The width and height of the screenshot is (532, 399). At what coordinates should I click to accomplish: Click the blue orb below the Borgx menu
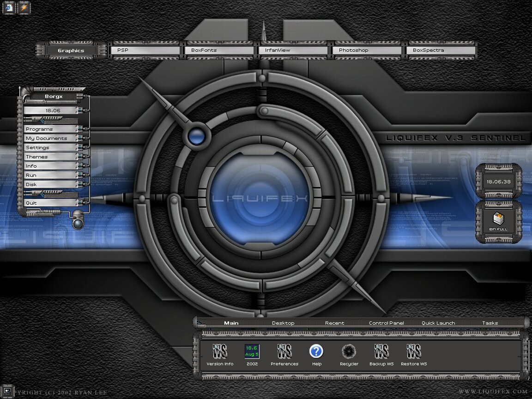point(78,223)
